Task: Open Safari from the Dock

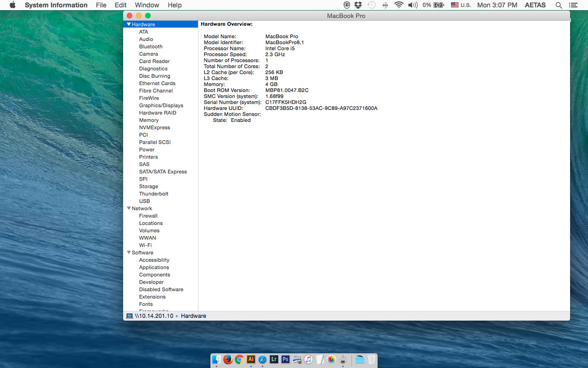Action: point(262,360)
